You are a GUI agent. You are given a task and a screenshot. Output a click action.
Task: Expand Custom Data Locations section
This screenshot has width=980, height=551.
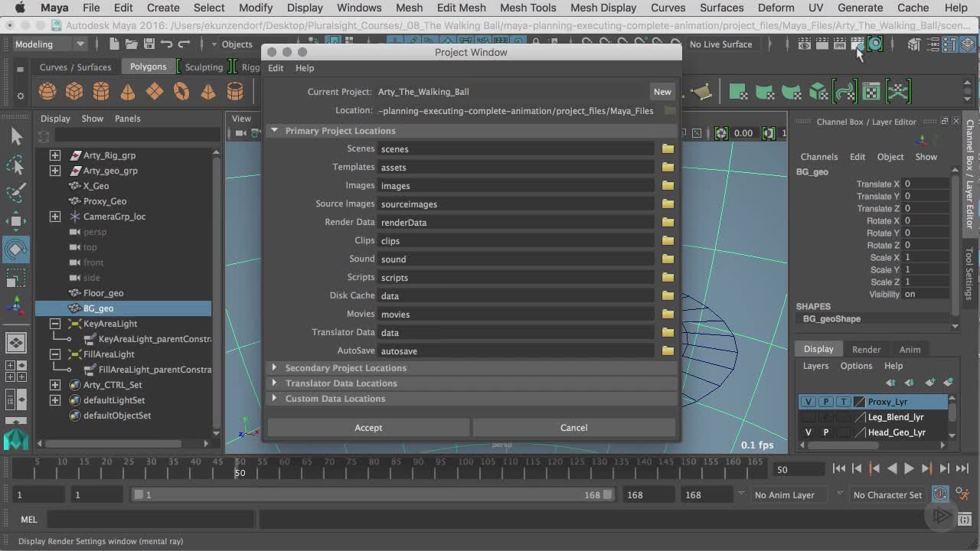tap(274, 399)
